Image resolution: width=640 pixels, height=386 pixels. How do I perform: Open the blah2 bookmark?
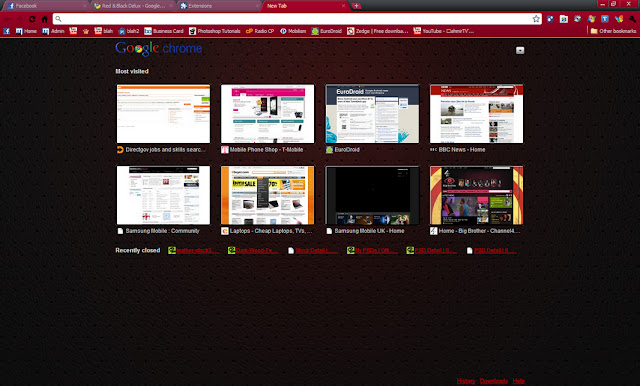(x=129, y=31)
